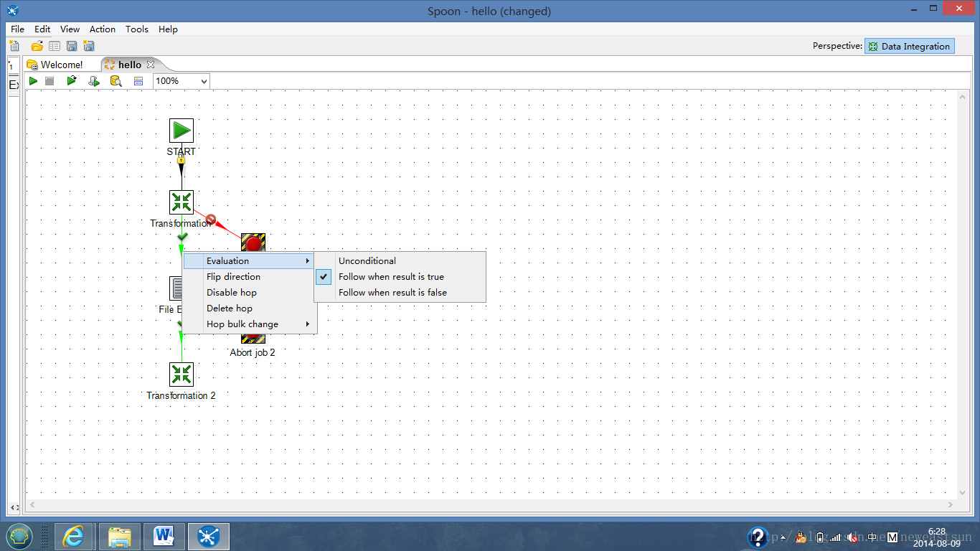Click the red failure hop marker icon

(x=211, y=219)
